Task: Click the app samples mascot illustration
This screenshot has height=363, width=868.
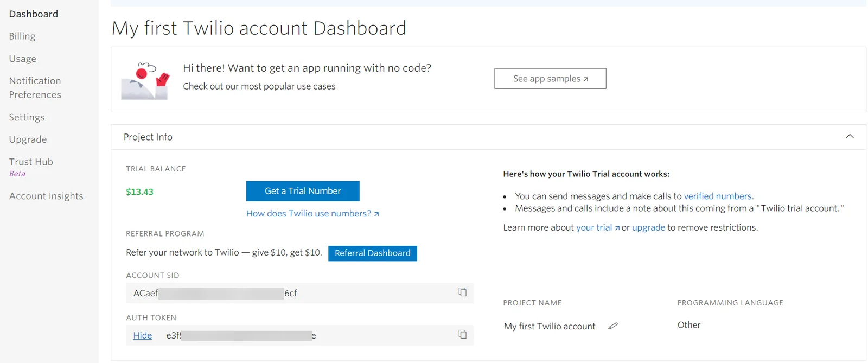Action: tap(145, 80)
